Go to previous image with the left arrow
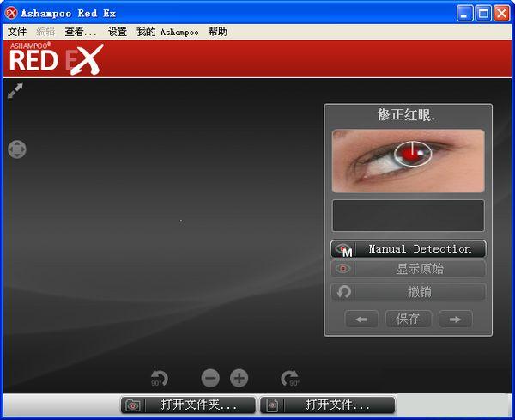 [x=361, y=320]
